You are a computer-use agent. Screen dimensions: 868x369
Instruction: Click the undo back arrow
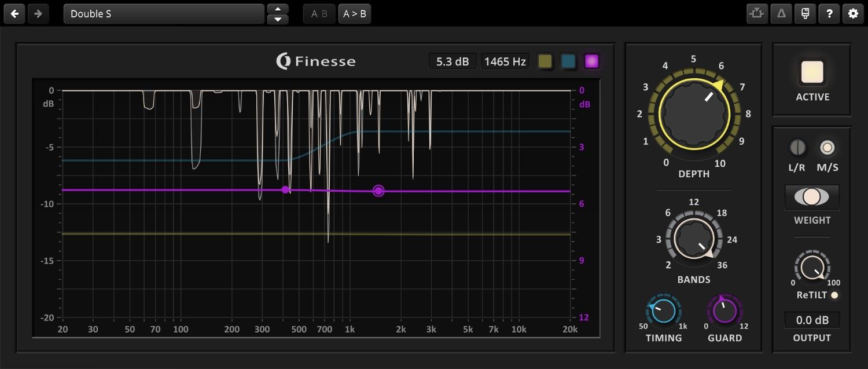[14, 14]
